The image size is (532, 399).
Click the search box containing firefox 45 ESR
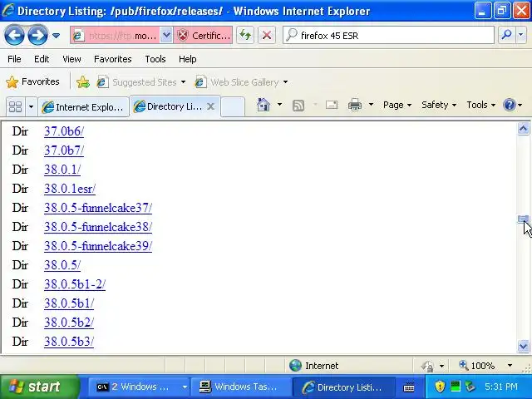(x=388, y=35)
